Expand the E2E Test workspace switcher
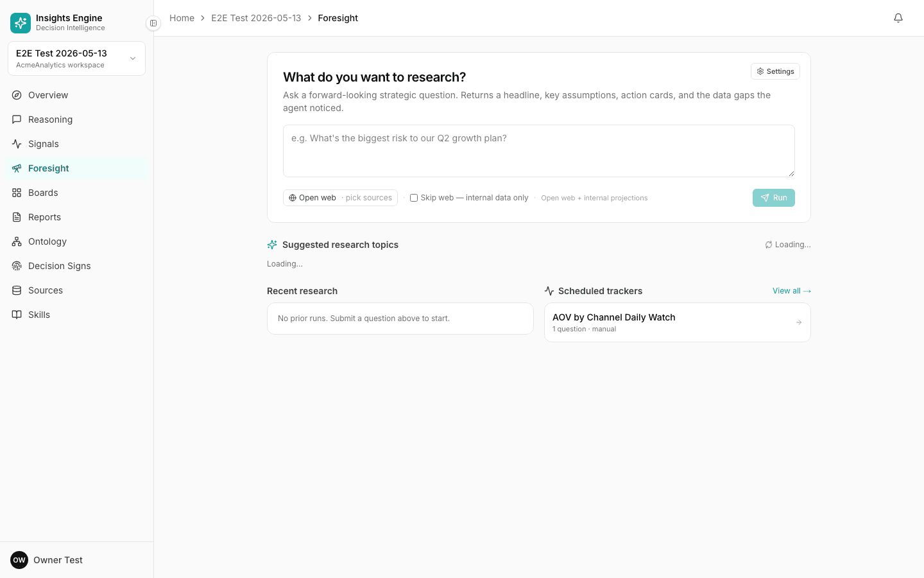The width and height of the screenshot is (924, 578). coord(76,58)
